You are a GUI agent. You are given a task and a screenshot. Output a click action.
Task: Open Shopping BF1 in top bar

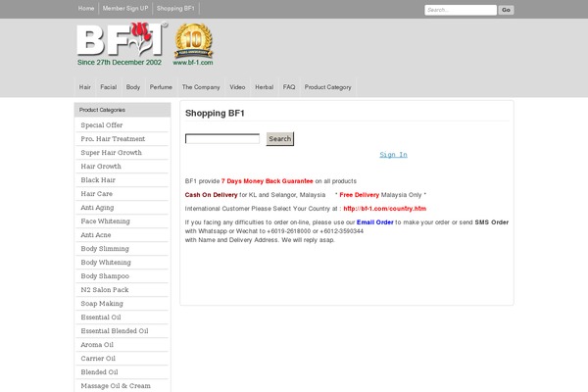click(x=175, y=8)
